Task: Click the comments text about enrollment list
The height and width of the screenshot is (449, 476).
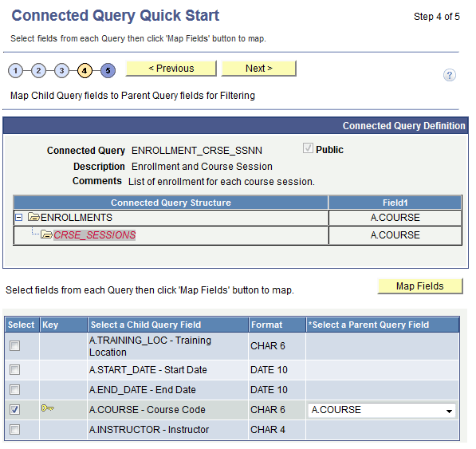Action: tap(222, 182)
